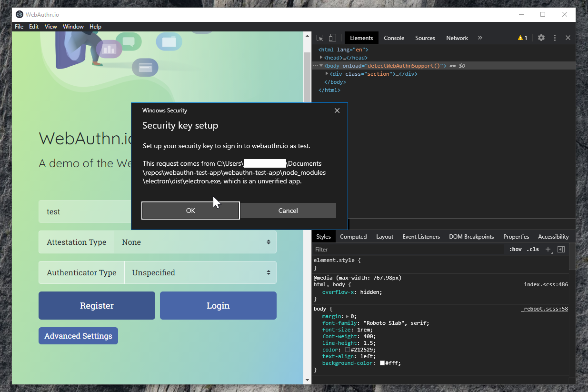Screen dimensions: 588x392
Task: Open the three-dot customize DevTools menu
Action: pos(555,38)
